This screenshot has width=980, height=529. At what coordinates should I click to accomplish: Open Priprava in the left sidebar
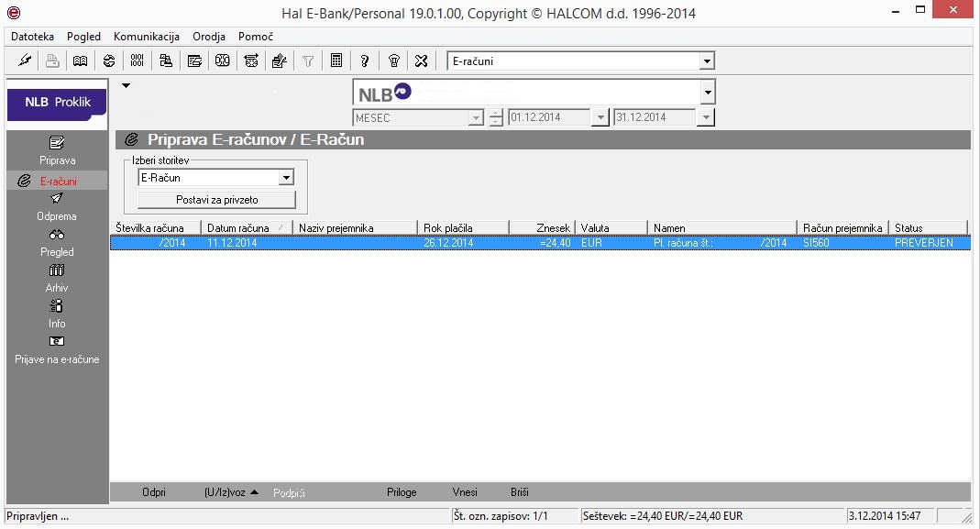click(57, 151)
